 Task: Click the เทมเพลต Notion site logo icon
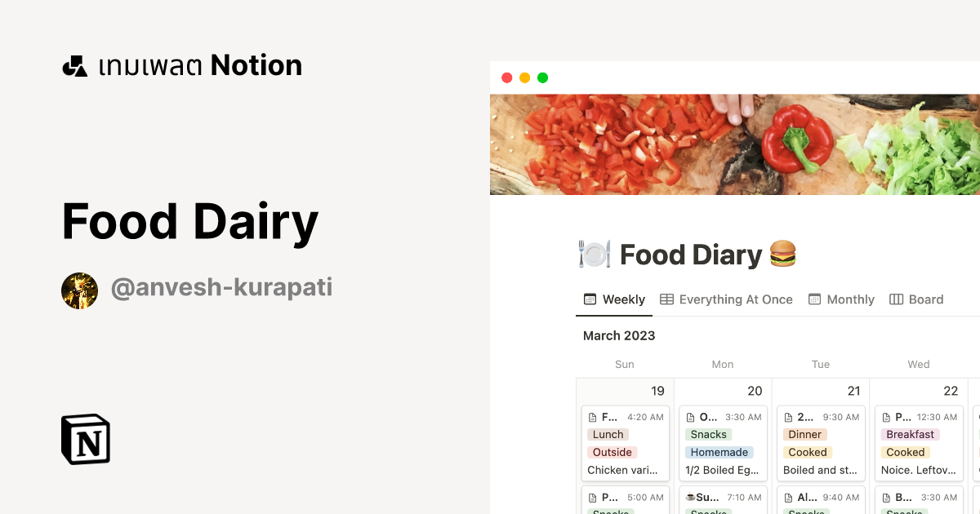point(76,64)
